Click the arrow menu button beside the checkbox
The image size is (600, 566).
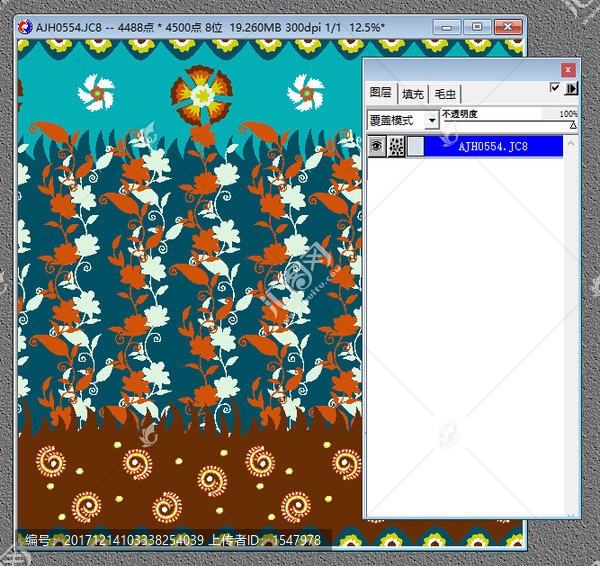pos(571,88)
